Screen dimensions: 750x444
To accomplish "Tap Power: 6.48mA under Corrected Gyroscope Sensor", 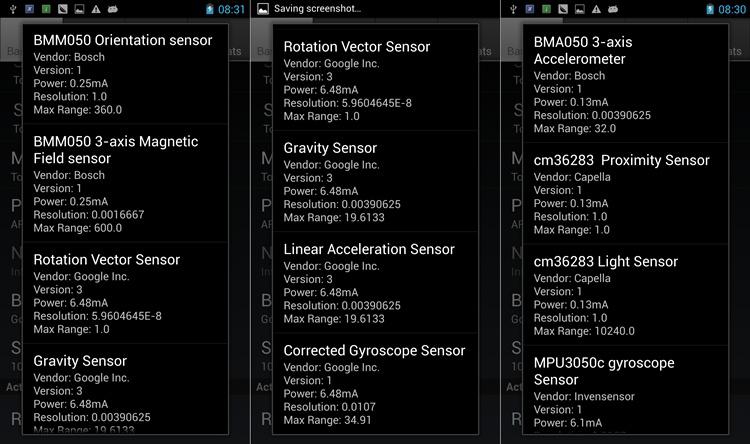I will [321, 394].
